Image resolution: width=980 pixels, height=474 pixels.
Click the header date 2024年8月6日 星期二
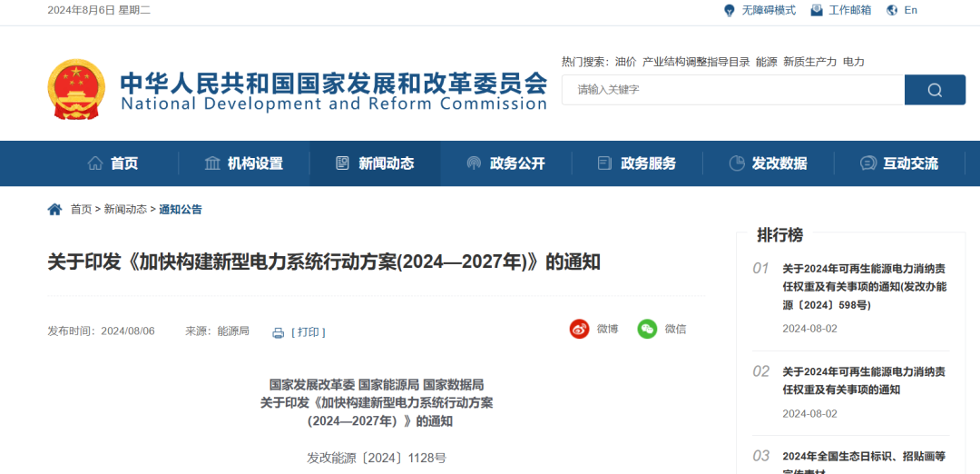pos(99,10)
